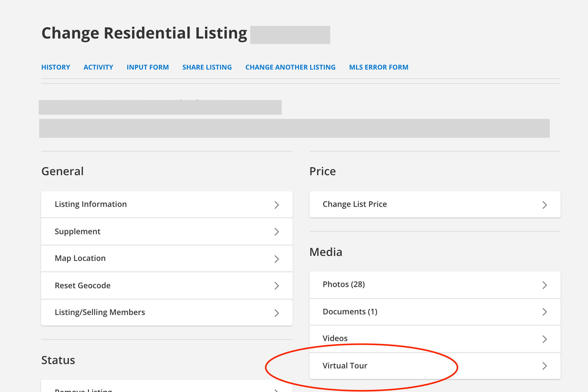The height and width of the screenshot is (392, 588).
Task: Click the arrow icon on Videos row
Action: coord(544,339)
